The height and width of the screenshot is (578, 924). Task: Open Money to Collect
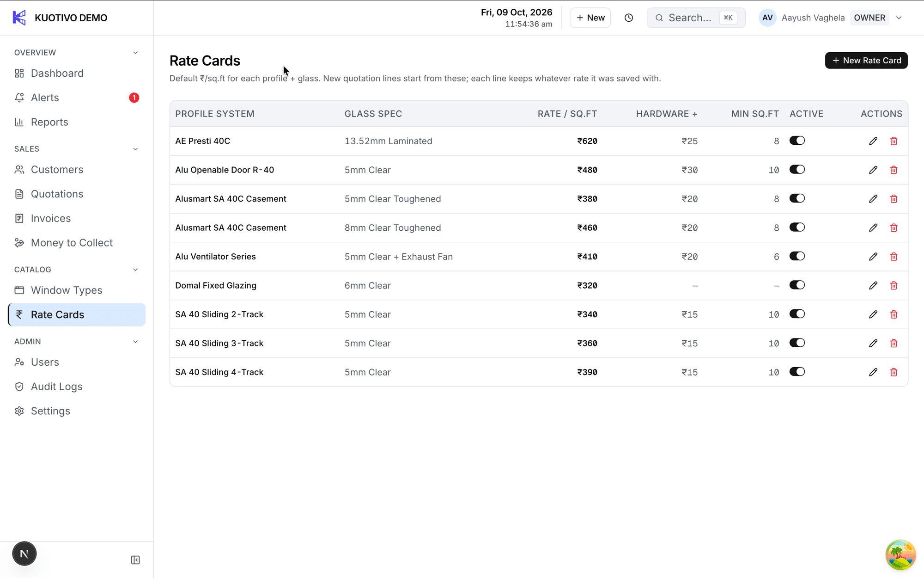click(x=77, y=243)
